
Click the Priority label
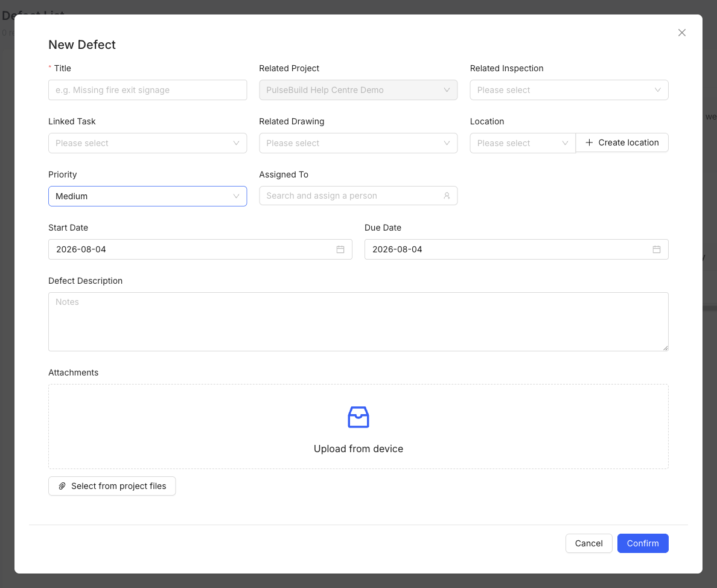63,174
